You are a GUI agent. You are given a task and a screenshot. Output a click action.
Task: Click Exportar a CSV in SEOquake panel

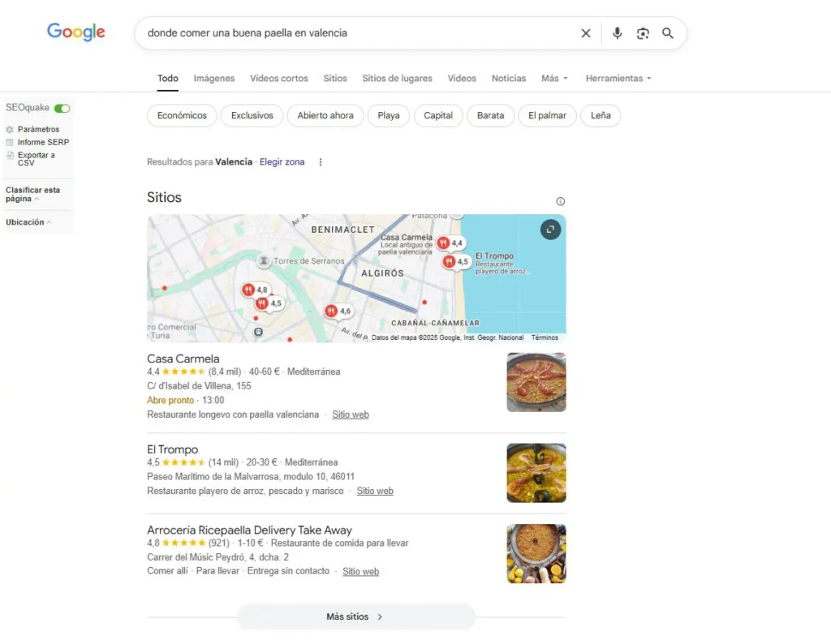pyautogui.click(x=36, y=160)
